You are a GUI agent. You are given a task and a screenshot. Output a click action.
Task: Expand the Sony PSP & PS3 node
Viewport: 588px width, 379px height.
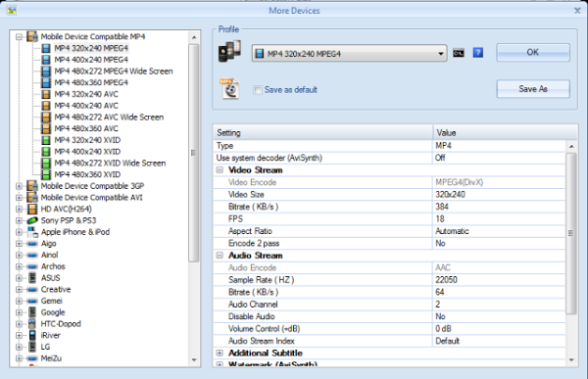coord(19,220)
